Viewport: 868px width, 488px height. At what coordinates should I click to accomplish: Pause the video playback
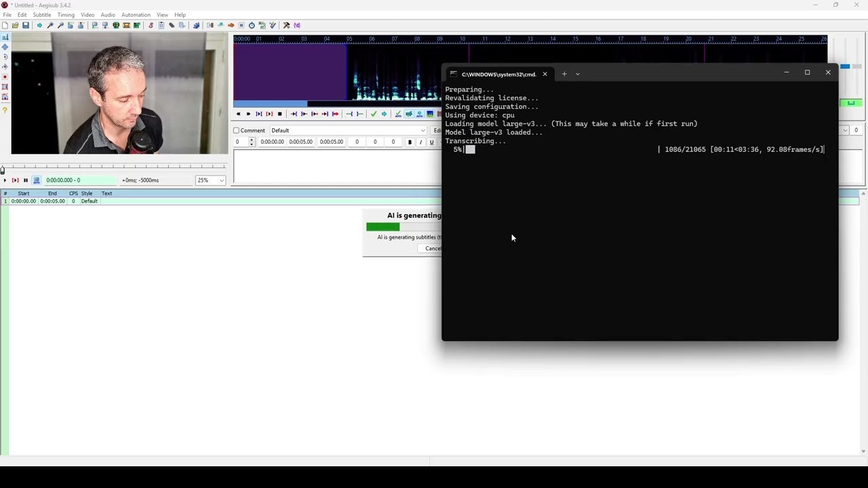point(26,180)
